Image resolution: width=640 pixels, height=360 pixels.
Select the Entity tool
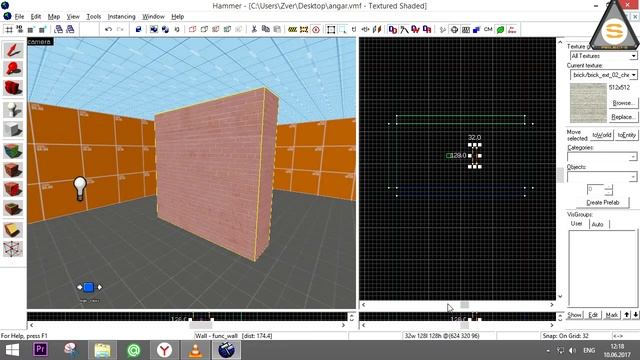pos(13,109)
